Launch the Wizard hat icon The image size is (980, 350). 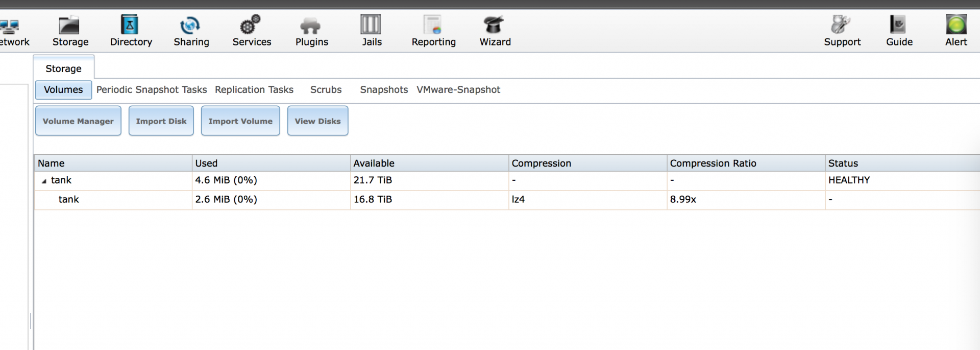[x=494, y=25]
